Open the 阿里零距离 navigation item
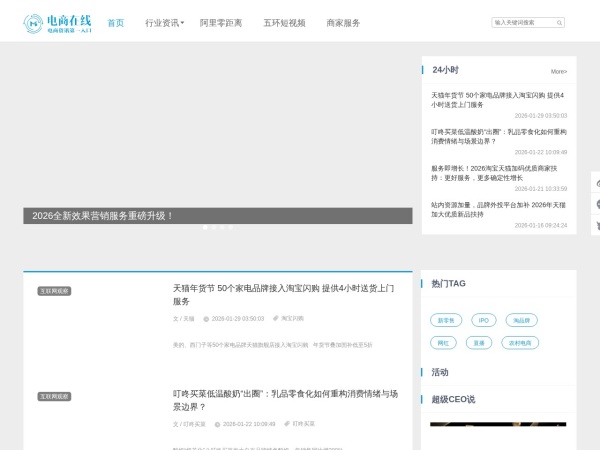 tap(219, 22)
